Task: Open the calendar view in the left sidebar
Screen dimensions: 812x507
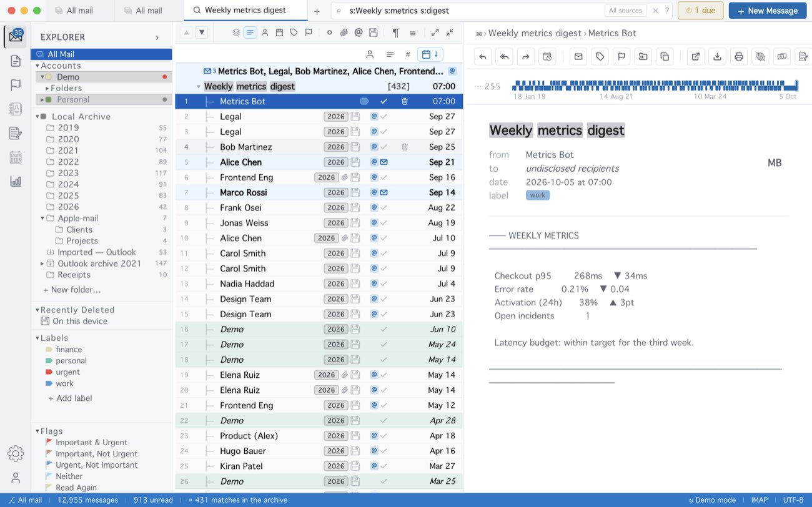Action: tap(16, 157)
